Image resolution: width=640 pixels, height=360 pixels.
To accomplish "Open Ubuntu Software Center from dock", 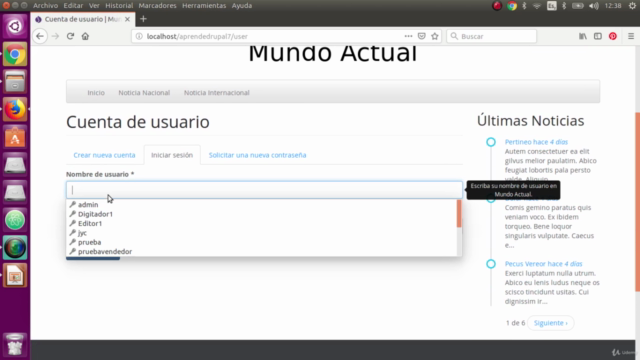I will (15, 137).
